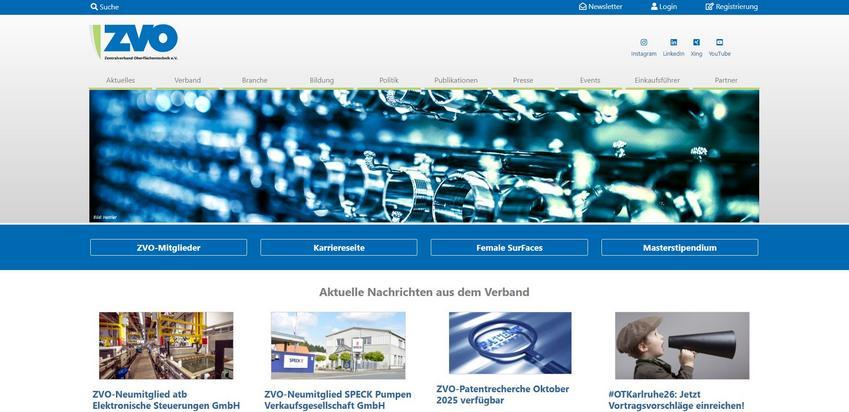Open the Xing icon

click(696, 42)
